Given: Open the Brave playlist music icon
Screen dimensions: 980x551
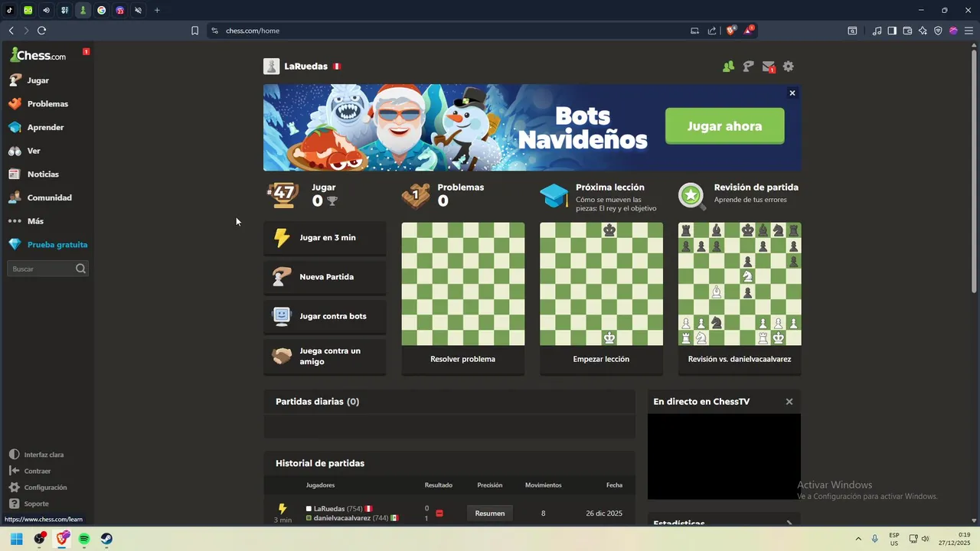Looking at the screenshot, I should (x=877, y=31).
